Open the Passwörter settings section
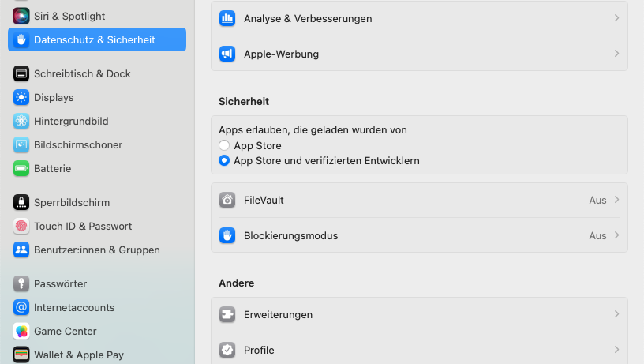The image size is (644, 364). tap(60, 283)
